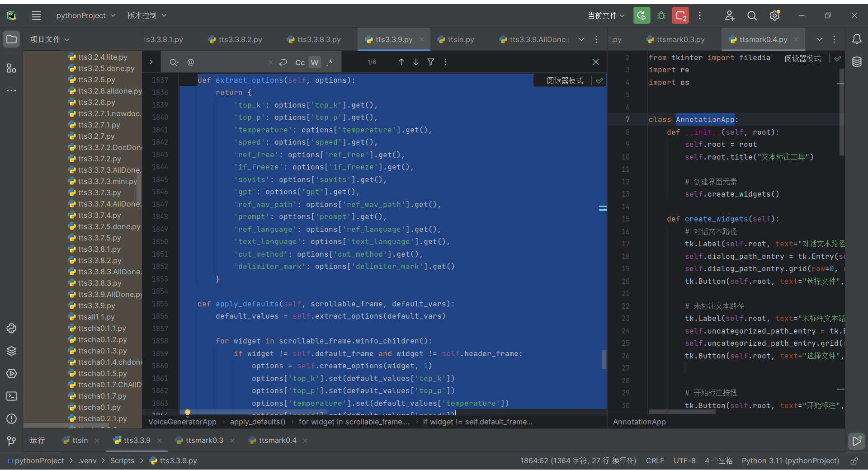Stop the running processes
868x470 pixels.
click(680, 15)
